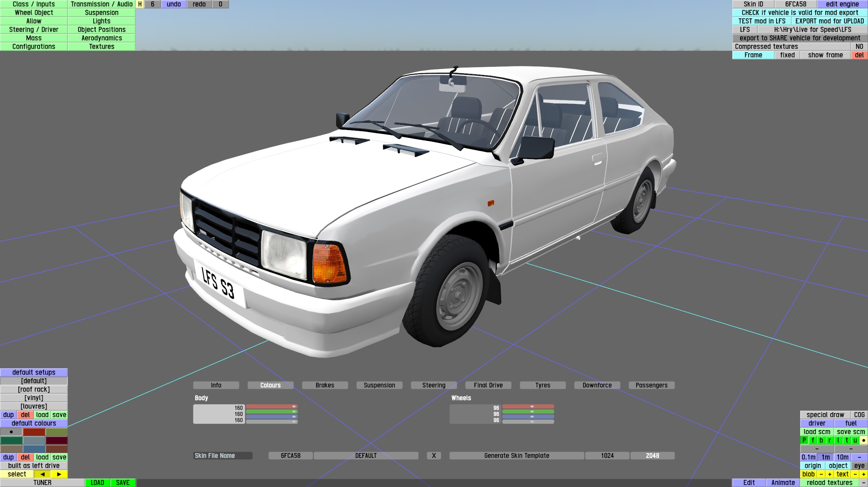This screenshot has height=487, width=868.
Task: Click the plus button next to blob
Action: pyautogui.click(x=830, y=474)
